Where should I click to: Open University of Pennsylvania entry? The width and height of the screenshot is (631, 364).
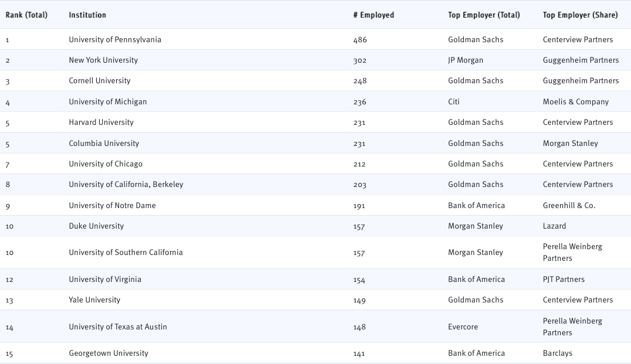(x=115, y=39)
